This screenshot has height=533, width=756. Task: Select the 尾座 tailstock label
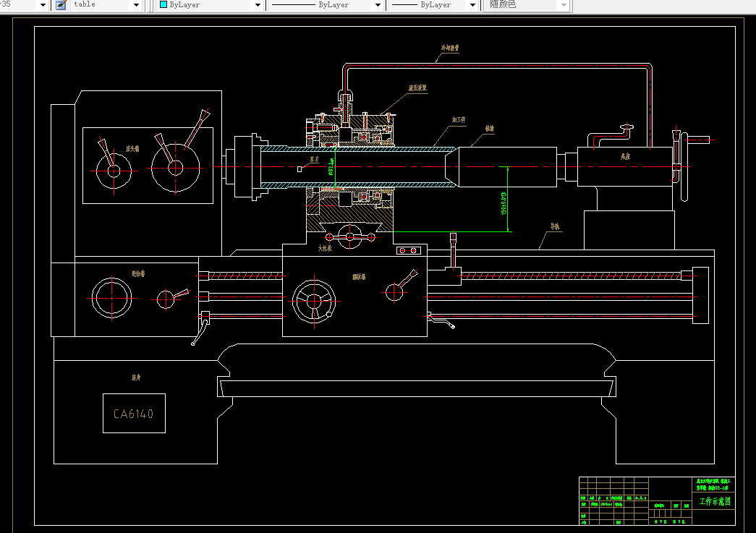pyautogui.click(x=627, y=155)
